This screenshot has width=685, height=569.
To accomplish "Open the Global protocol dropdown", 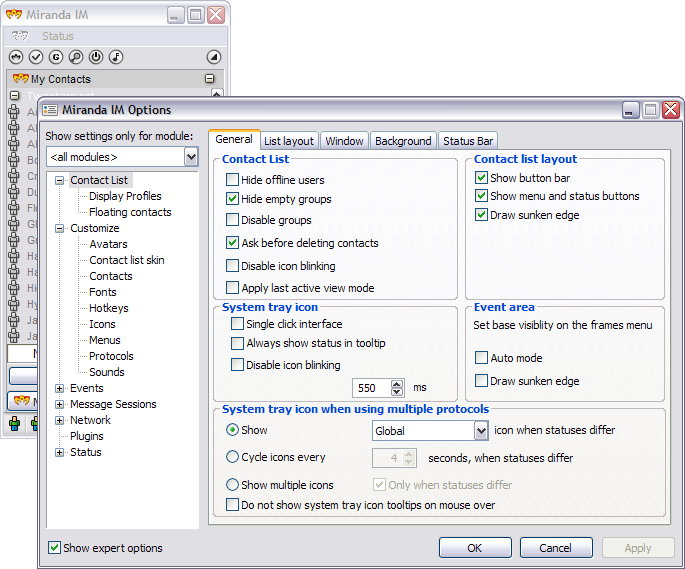I will click(481, 431).
